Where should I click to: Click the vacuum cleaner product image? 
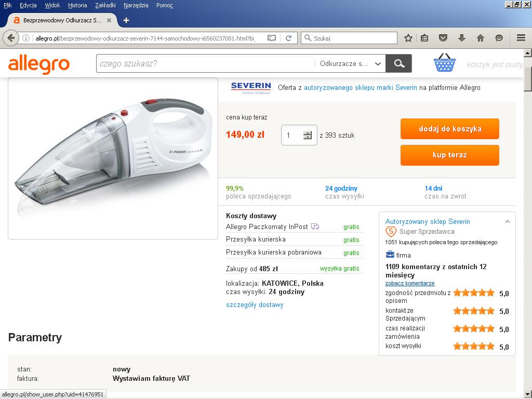coord(113,158)
